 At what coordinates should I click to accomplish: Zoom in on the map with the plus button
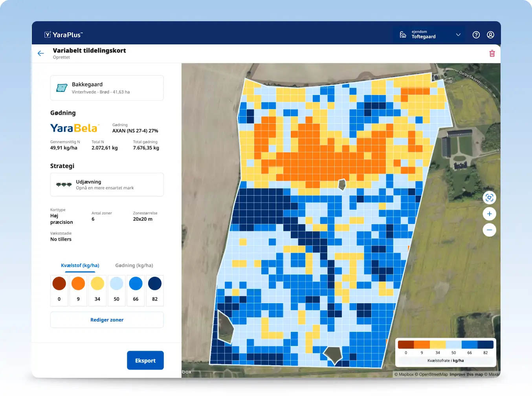[489, 214]
